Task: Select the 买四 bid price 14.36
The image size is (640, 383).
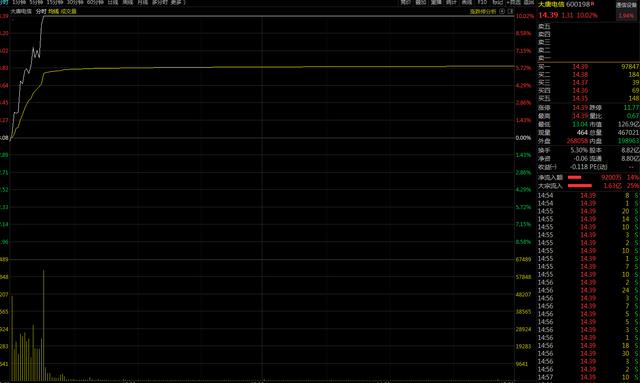Action: tap(580, 91)
